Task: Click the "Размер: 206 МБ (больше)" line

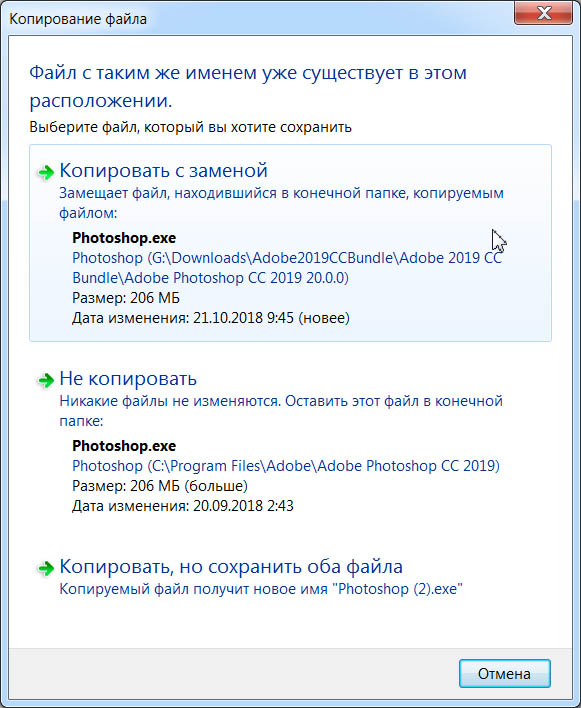Action: pos(160,486)
